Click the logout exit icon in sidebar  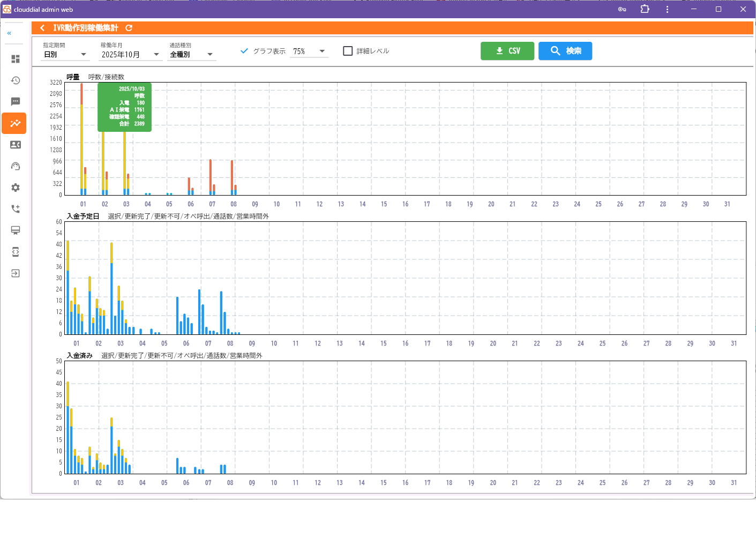[16, 273]
